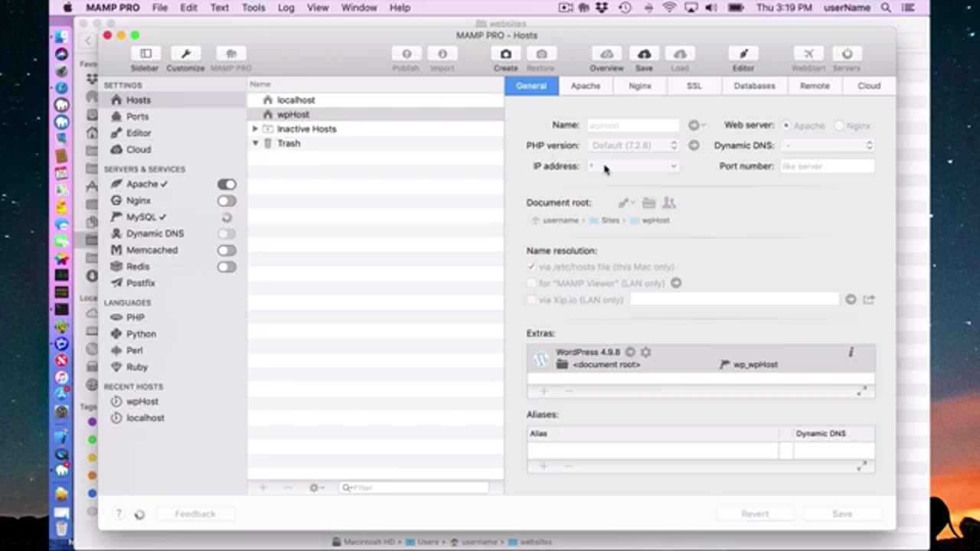Click the help question mark icon
980x551 pixels.
[119, 514]
